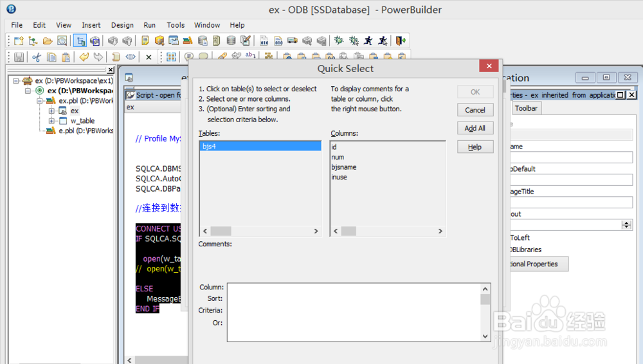Click the Save floppy disk icon
The height and width of the screenshot is (364, 643).
(19, 57)
